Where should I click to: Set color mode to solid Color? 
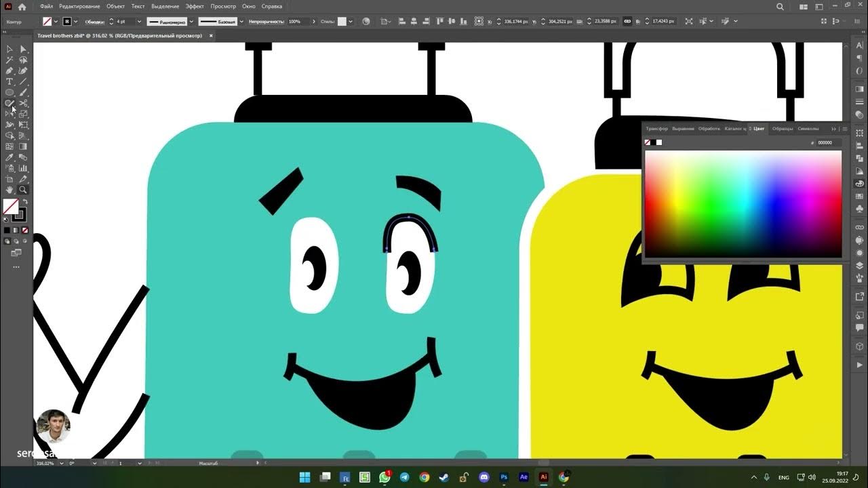(7, 230)
